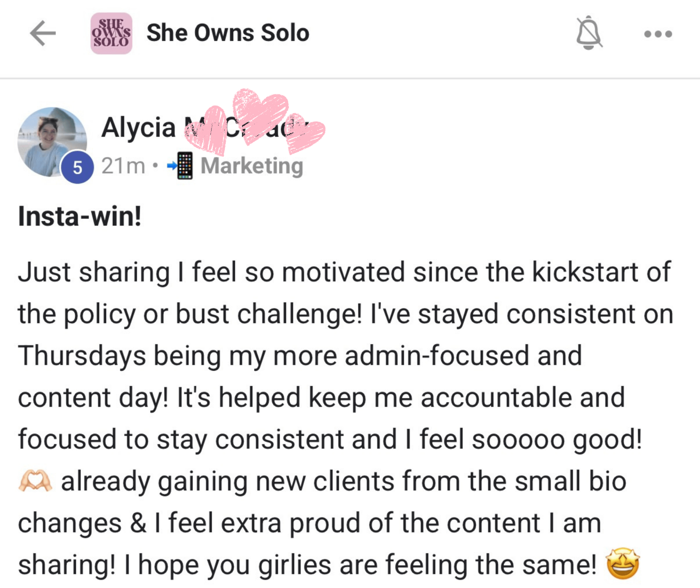
Task: Select the Marketing category label
Action: tap(252, 166)
